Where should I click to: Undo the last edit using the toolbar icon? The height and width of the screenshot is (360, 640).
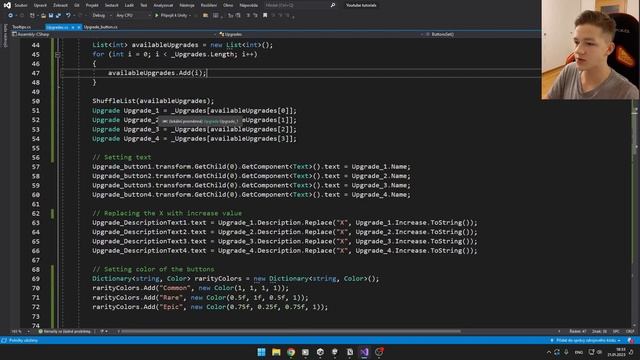tap(68, 16)
